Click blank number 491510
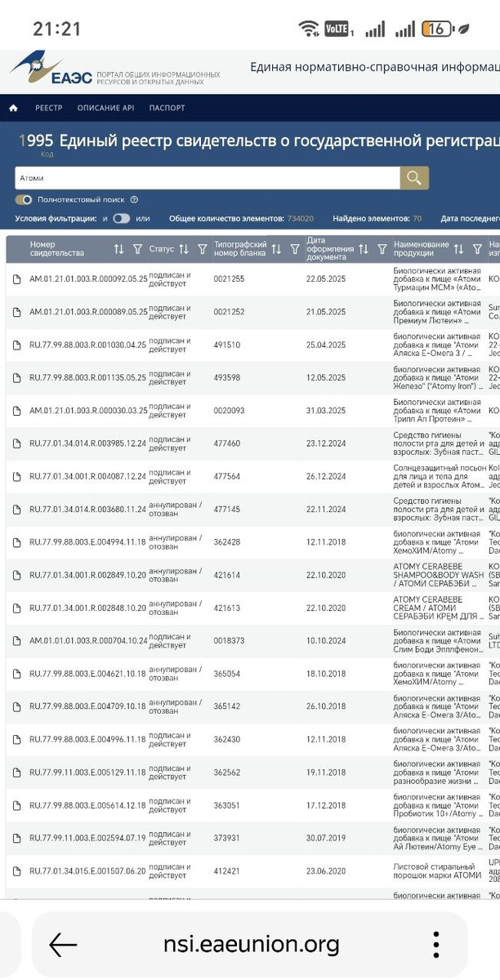500x980 pixels. pyautogui.click(x=227, y=345)
